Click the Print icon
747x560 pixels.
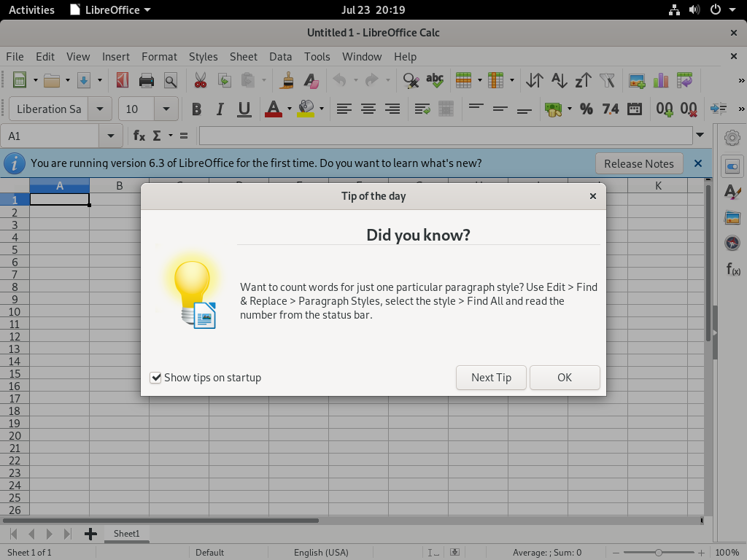(x=146, y=80)
